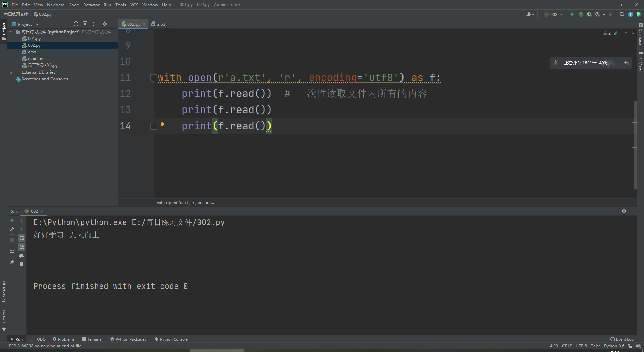Click the warnings count indicator in editor
Viewport: 644px width, 352px height.
(607, 33)
